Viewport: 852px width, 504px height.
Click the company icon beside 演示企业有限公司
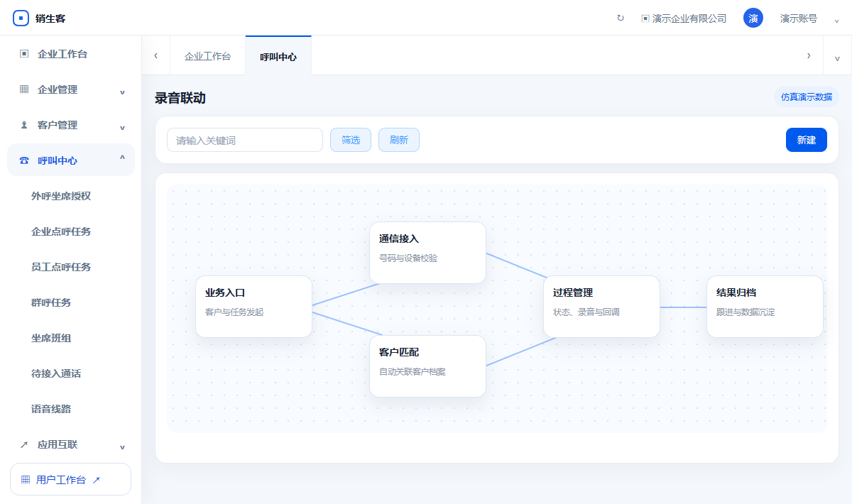pyautogui.click(x=645, y=18)
